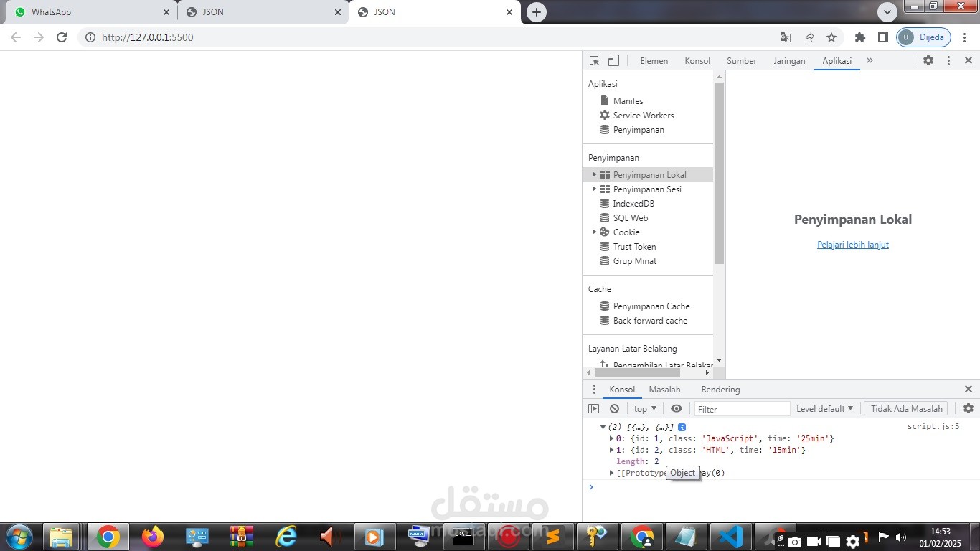The width and height of the screenshot is (980, 551).
Task: Switch to the Elemen tab
Action: click(x=654, y=61)
